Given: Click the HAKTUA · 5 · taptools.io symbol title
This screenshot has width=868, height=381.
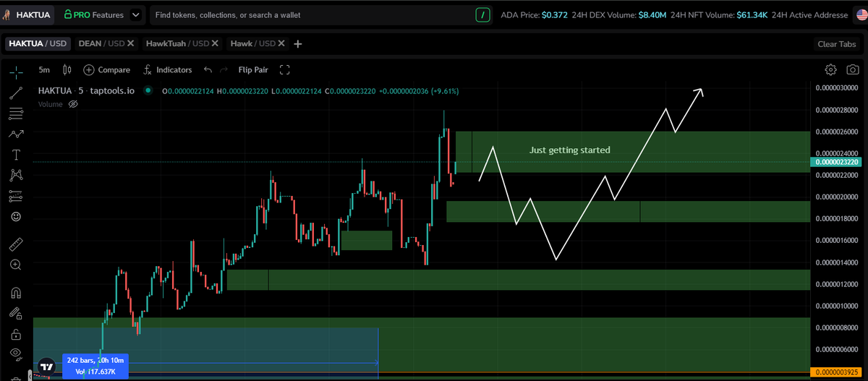Looking at the screenshot, I should (x=87, y=91).
